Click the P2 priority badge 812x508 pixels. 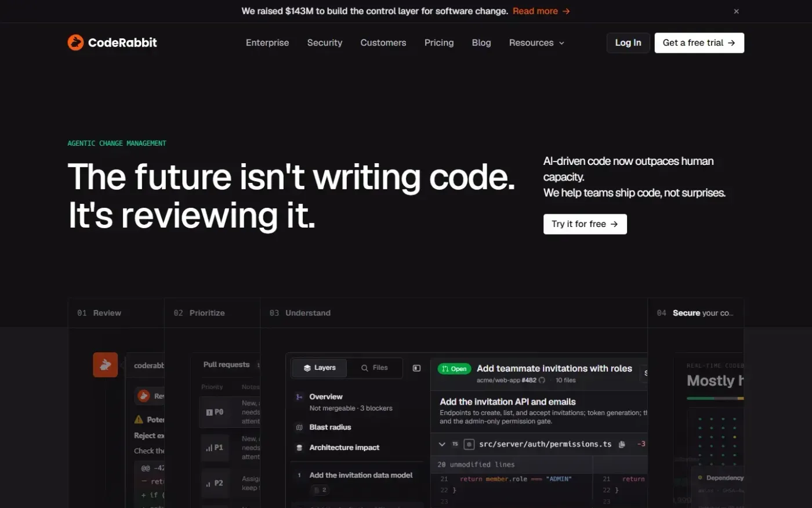(215, 483)
